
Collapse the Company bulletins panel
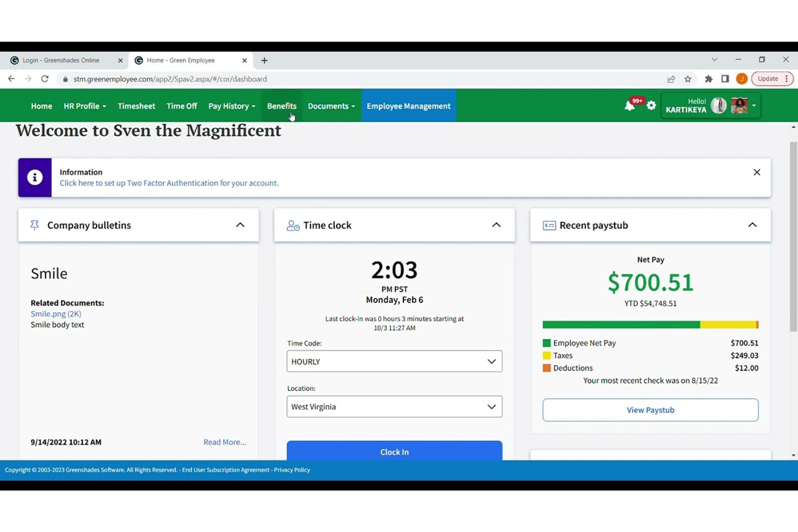[240, 225]
